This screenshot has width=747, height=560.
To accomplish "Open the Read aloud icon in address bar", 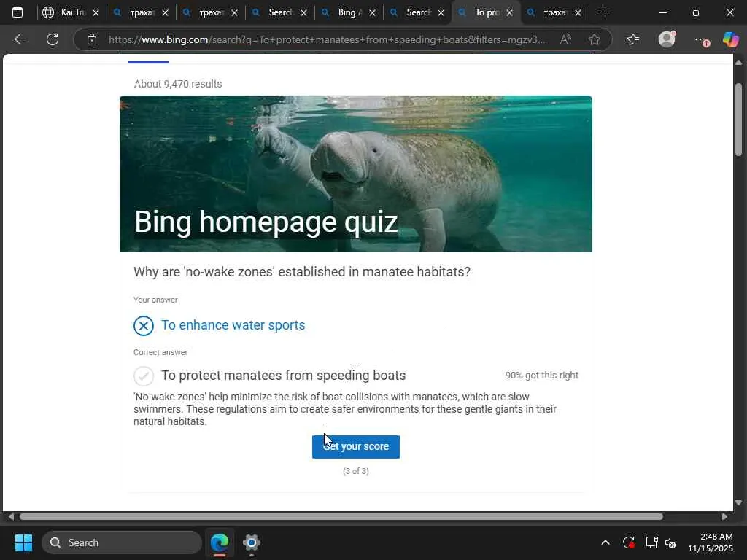I will [565, 39].
